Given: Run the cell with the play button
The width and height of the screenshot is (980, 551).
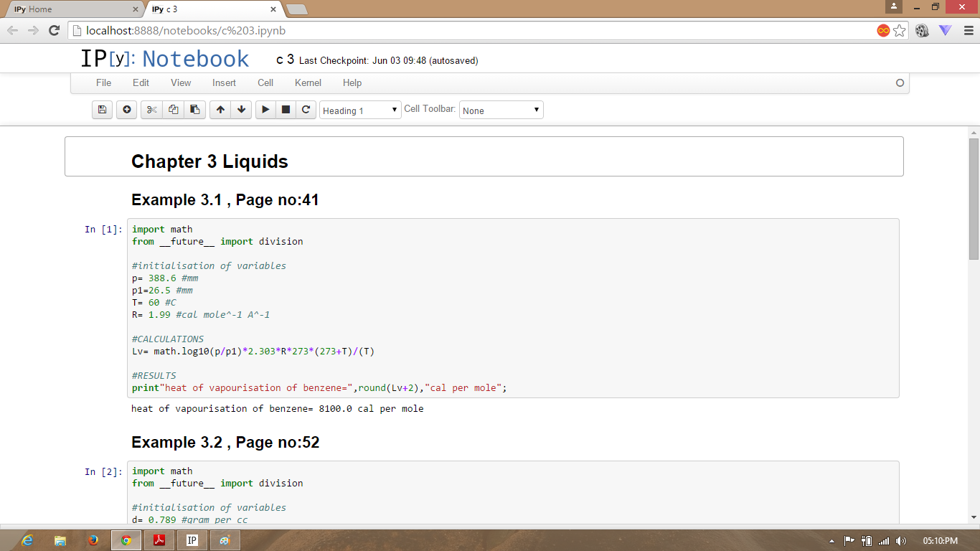Looking at the screenshot, I should pyautogui.click(x=265, y=110).
